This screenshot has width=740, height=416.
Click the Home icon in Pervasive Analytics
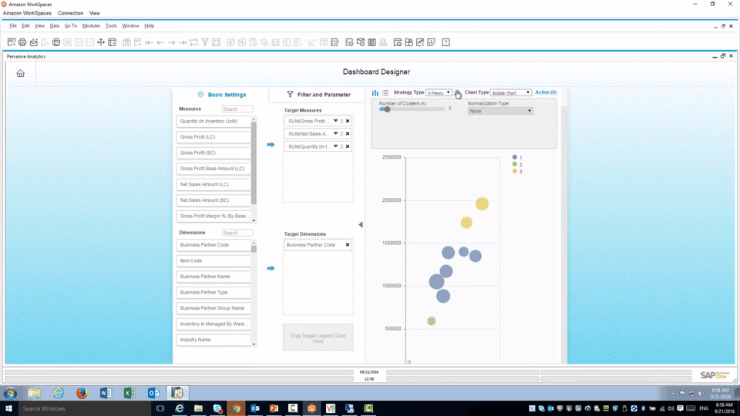[x=20, y=73]
